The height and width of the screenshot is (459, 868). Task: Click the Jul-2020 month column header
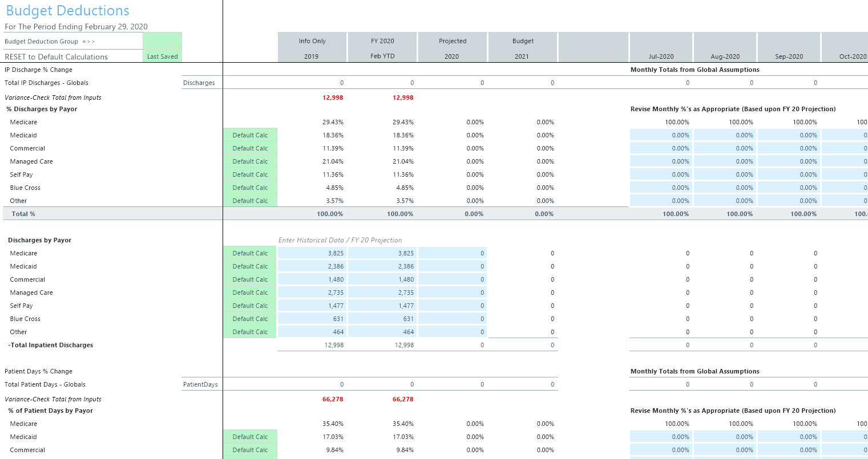(x=661, y=56)
